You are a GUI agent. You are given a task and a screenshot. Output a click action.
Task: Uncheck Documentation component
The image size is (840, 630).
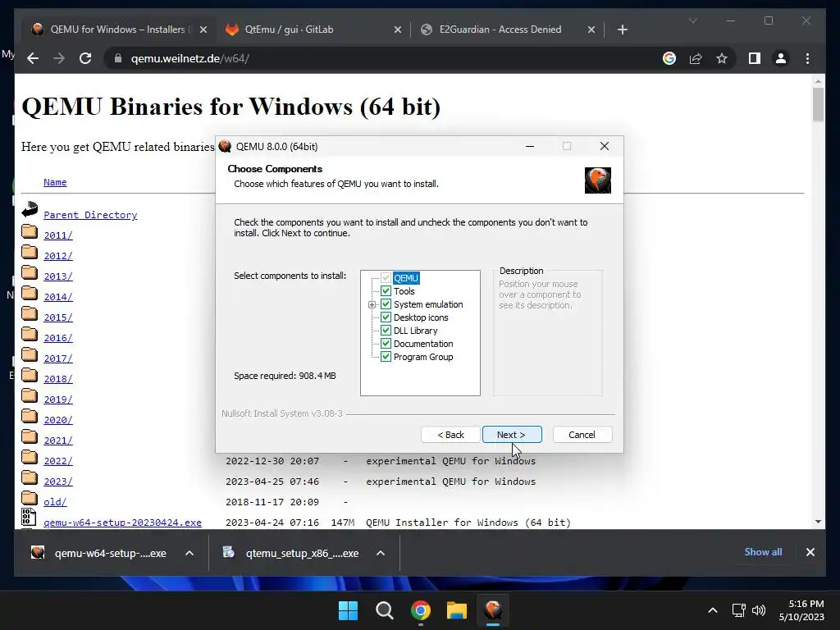pyautogui.click(x=386, y=344)
